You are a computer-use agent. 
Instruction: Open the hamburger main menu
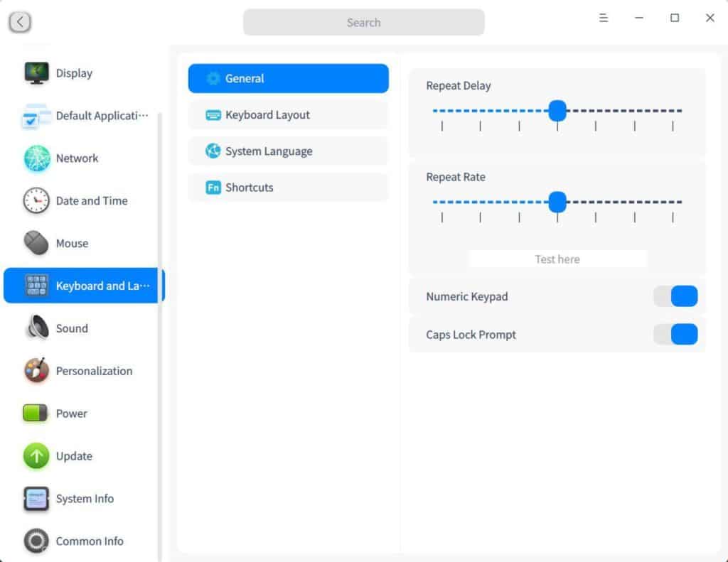[x=604, y=18]
